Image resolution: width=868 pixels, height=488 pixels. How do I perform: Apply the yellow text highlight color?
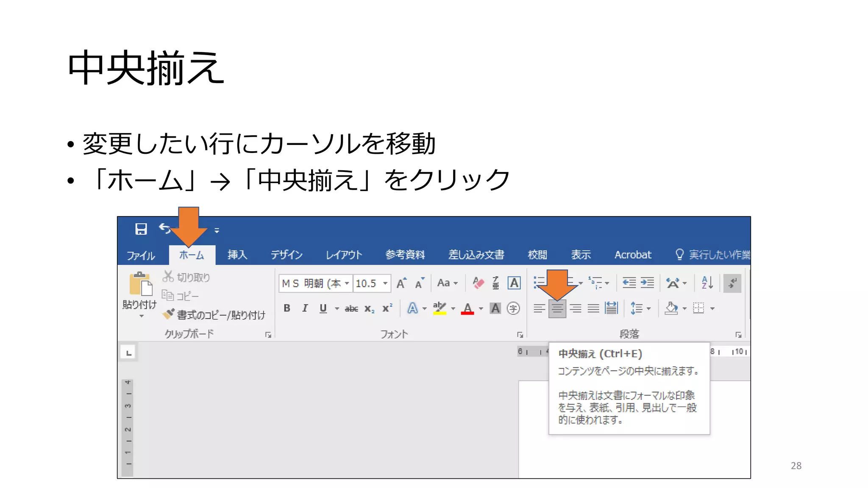(x=440, y=308)
